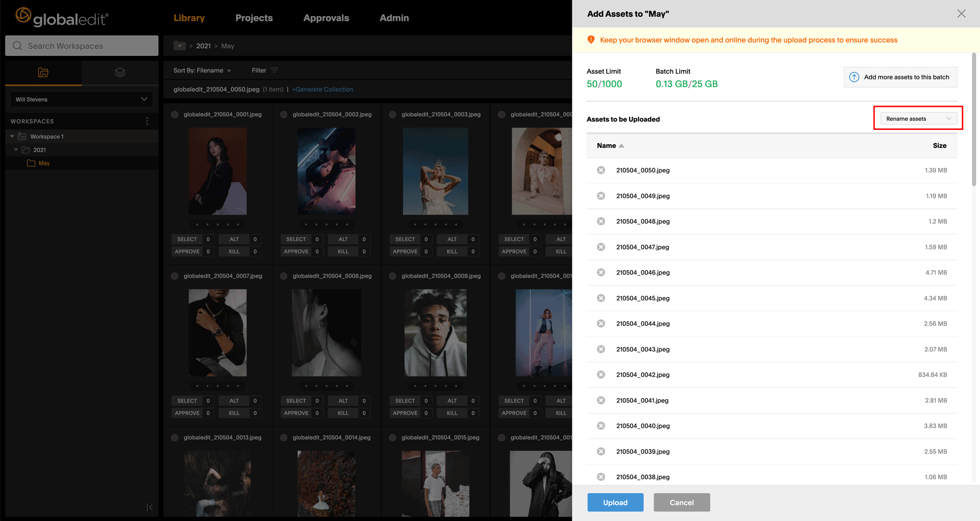The image size is (980, 521).
Task: Select checkbox for globaledit_210504_0008.jpeg
Action: (x=284, y=276)
